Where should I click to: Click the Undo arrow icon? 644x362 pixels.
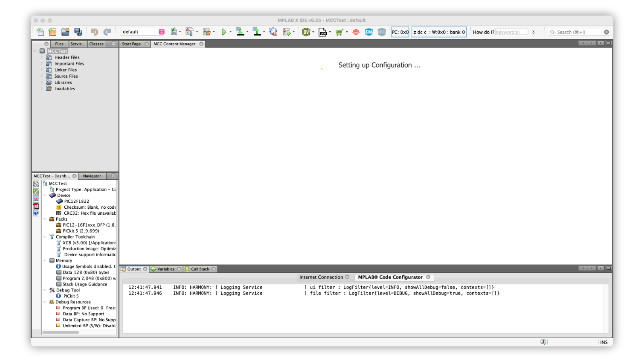[94, 32]
